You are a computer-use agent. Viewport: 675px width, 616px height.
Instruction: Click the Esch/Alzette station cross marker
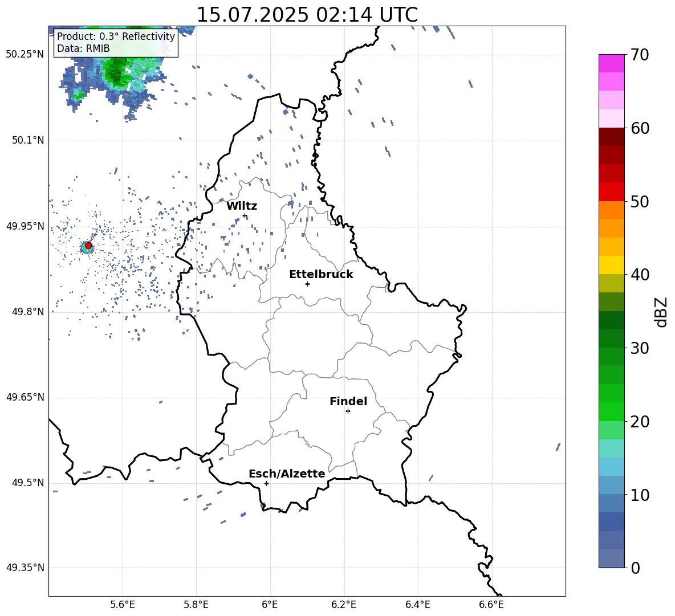[x=266, y=483]
